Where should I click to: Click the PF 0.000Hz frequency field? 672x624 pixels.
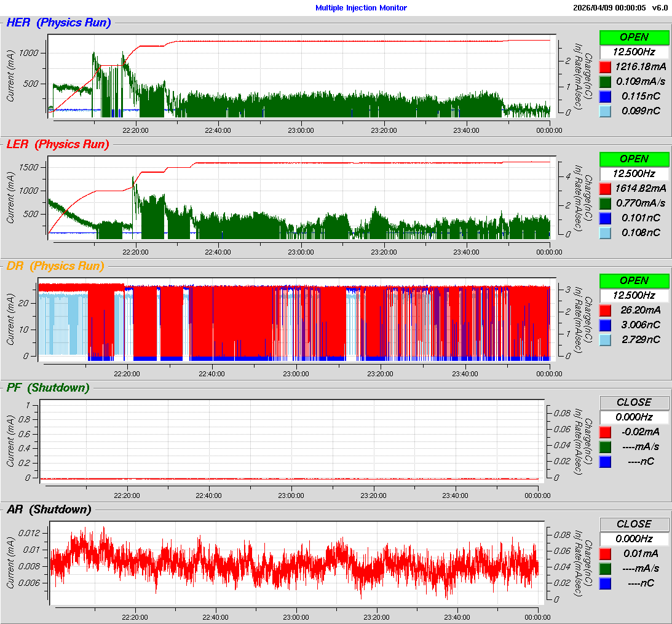click(634, 417)
